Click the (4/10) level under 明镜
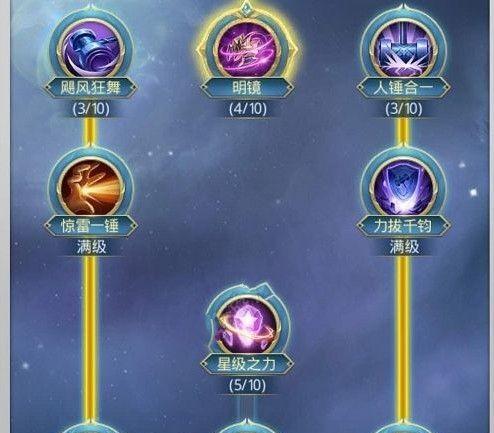This screenshot has height=433, width=494. [x=247, y=109]
